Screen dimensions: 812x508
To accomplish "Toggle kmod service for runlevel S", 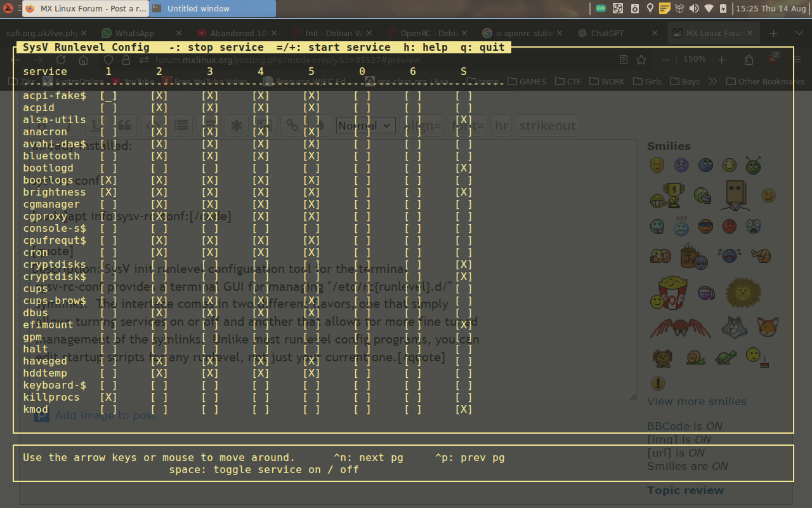I will tap(464, 409).
